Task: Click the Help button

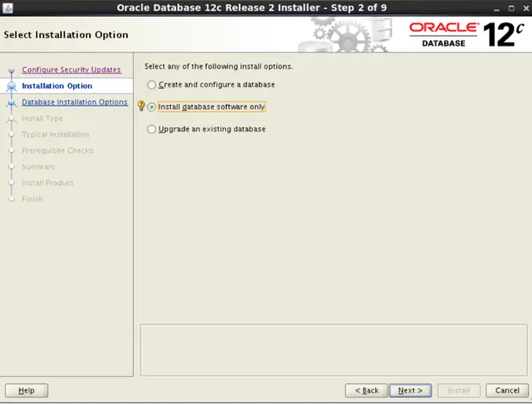Action: [x=27, y=390]
